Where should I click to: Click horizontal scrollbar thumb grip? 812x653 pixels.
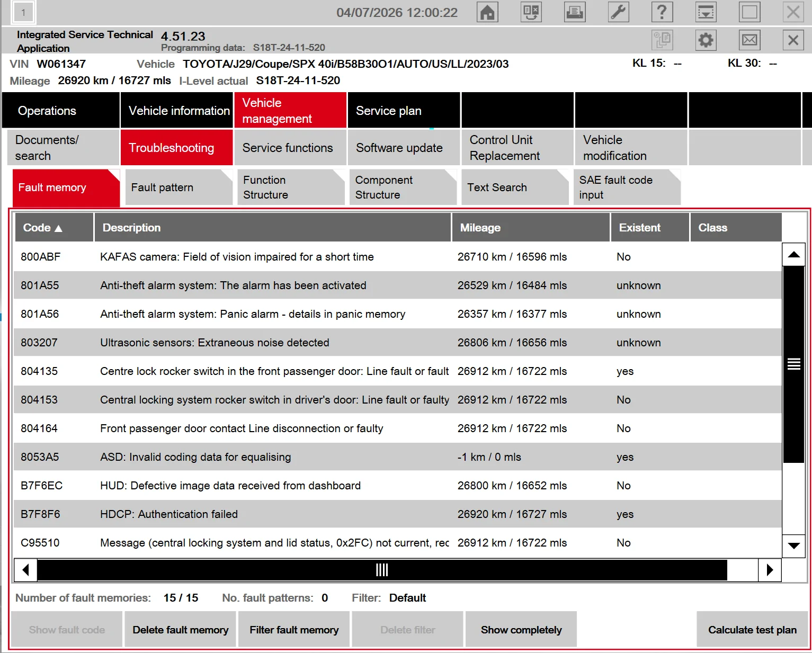point(382,570)
